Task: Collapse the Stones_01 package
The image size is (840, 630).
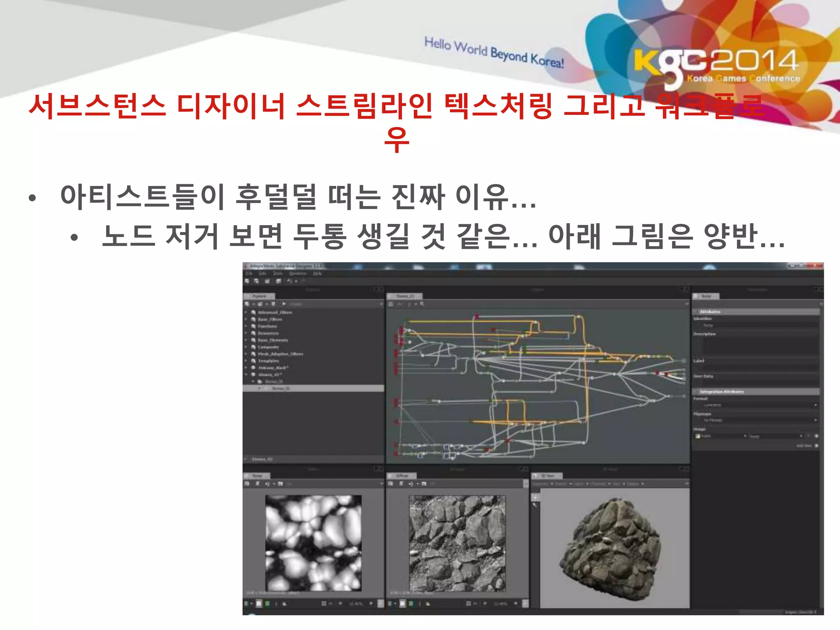Action: pos(246,374)
